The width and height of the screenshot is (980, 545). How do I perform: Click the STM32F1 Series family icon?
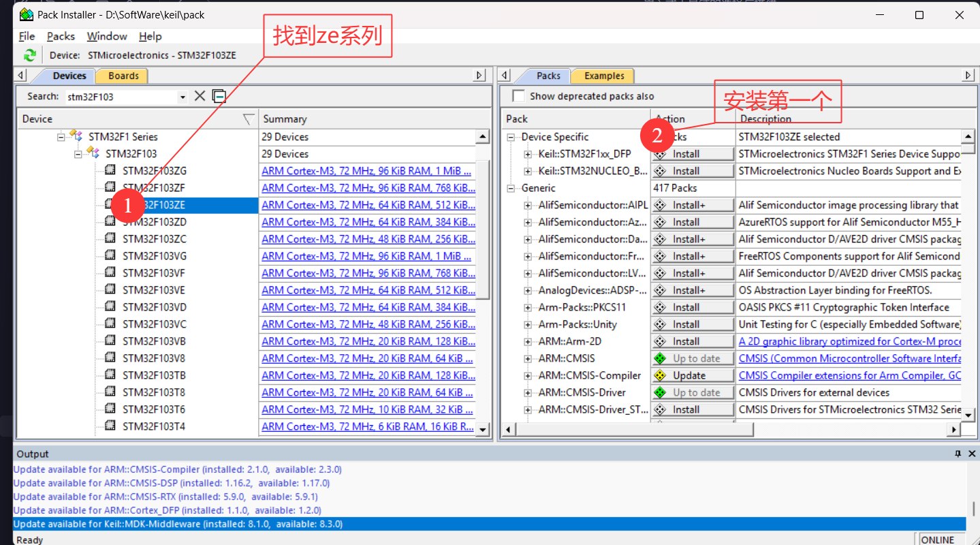click(x=76, y=136)
